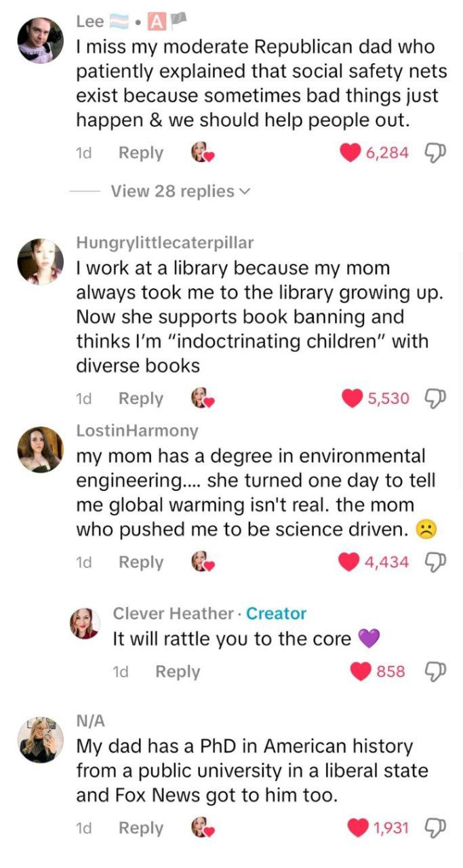This screenshot has width=463, height=868.
Task: Open Hungrylittlecaterpillar's avatar
Action: (x=41, y=261)
